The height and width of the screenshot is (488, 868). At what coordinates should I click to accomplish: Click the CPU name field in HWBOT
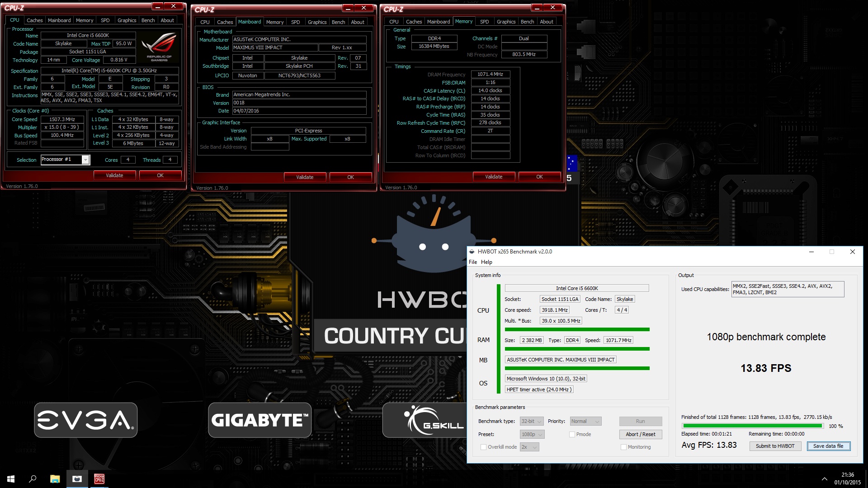coord(577,288)
